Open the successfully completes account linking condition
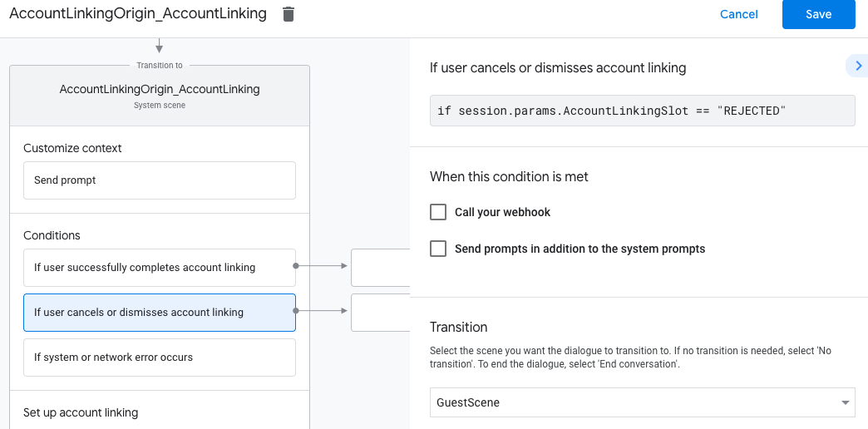The image size is (868, 429). pyautogui.click(x=159, y=268)
